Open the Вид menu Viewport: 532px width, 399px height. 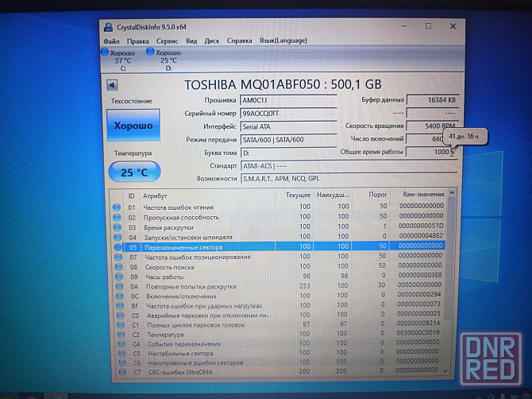click(x=191, y=41)
